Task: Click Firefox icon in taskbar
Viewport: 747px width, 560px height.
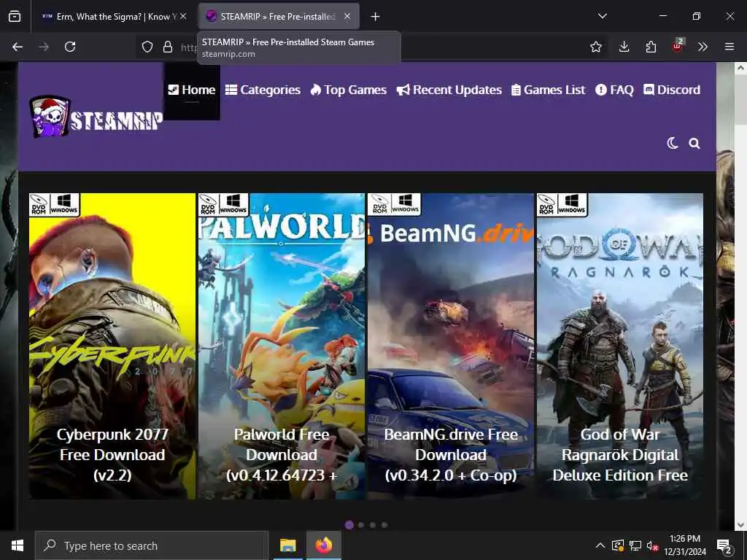Action: click(324, 545)
